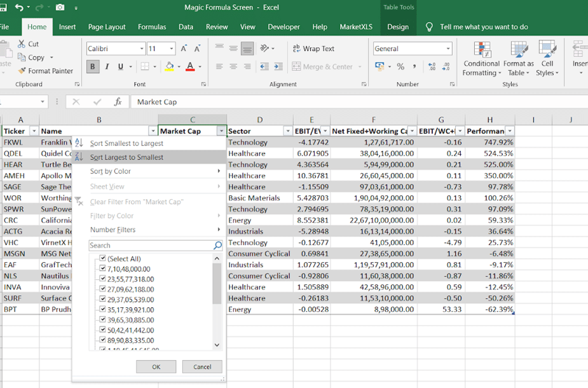Toggle Italic formatting
Viewport: 588px width, 388px height.
(107, 66)
